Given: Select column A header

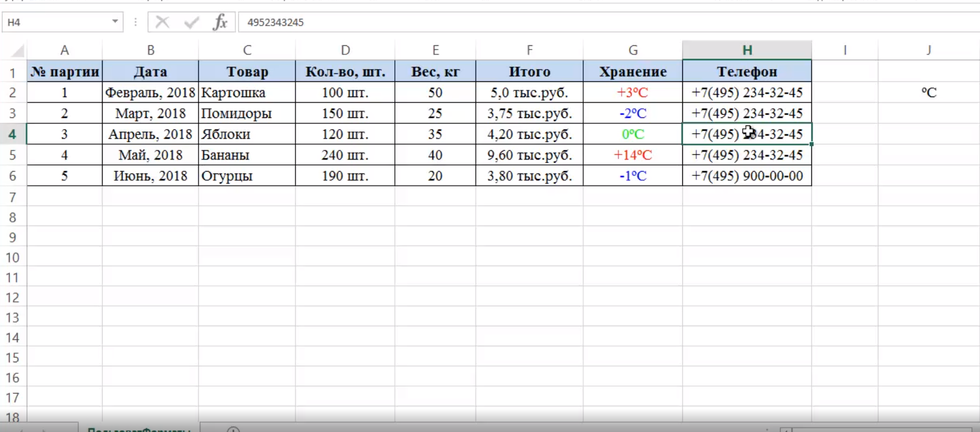Looking at the screenshot, I should tap(64, 50).
